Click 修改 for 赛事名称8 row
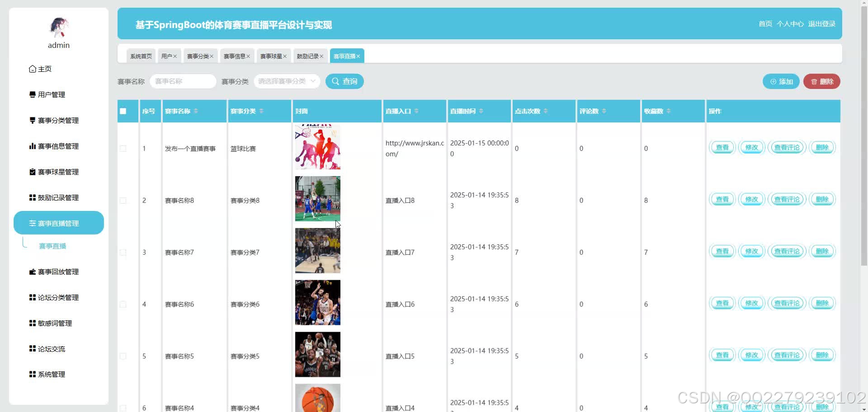Screen dimensions: 868x412 click(752, 199)
